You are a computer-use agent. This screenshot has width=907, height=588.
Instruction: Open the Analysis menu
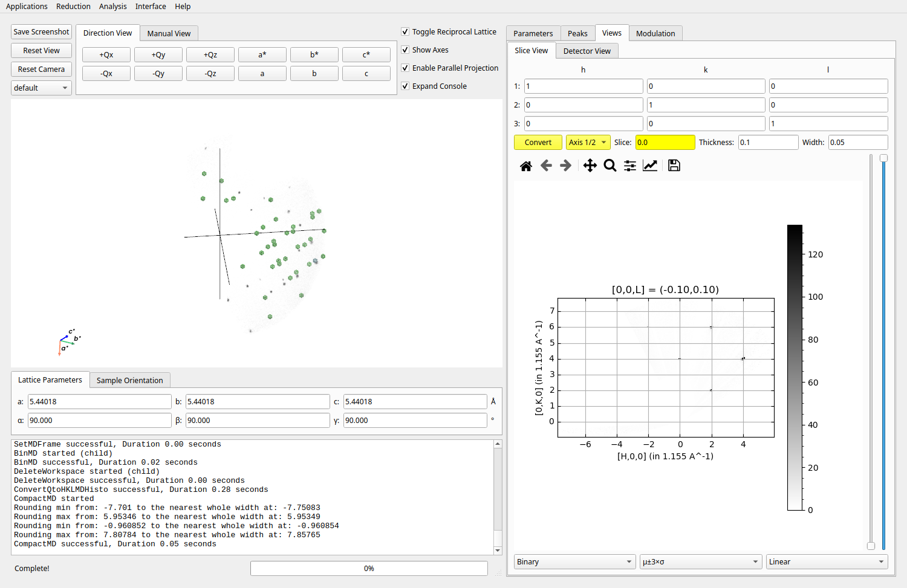(x=113, y=6)
